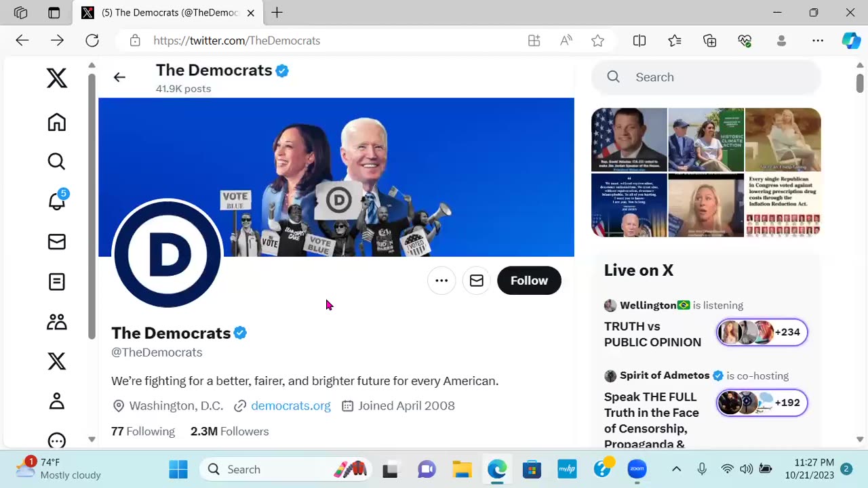Add this page to favorites star
868x488 pixels.
point(597,41)
